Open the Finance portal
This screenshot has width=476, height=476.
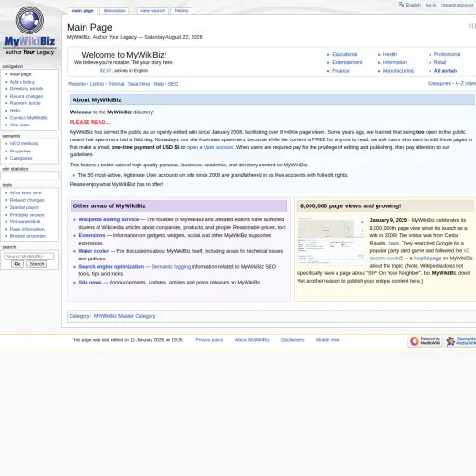tap(340, 71)
